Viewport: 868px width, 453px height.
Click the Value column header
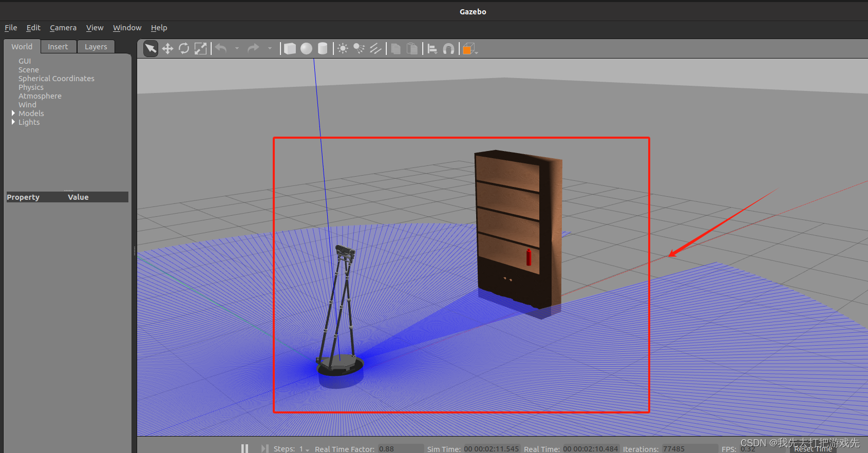coord(78,197)
